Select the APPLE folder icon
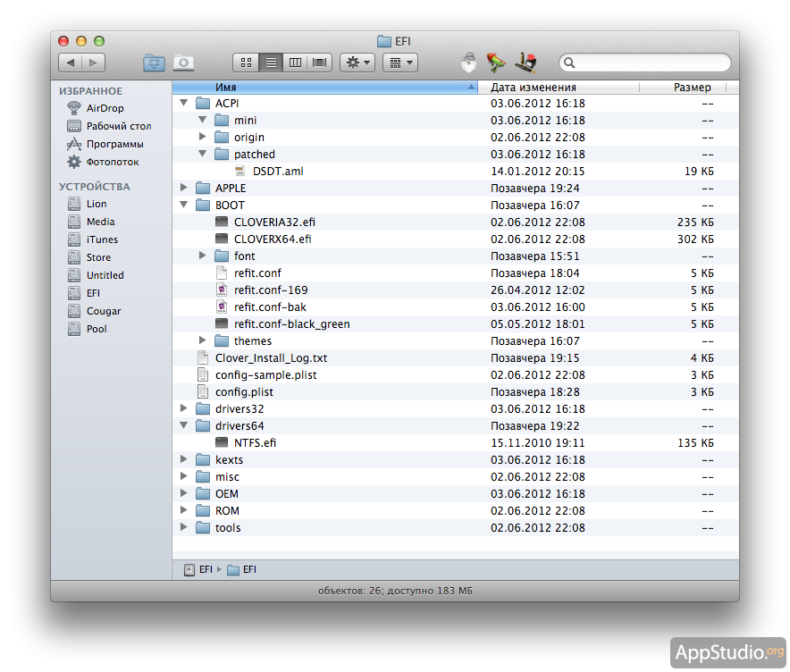Viewport: 790px width, 672px height. 203,188
